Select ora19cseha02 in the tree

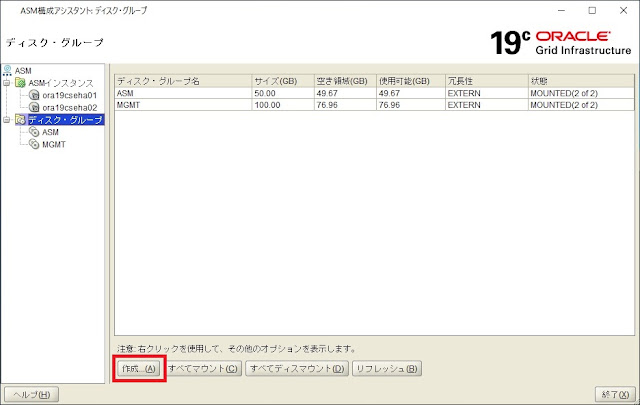click(70, 107)
